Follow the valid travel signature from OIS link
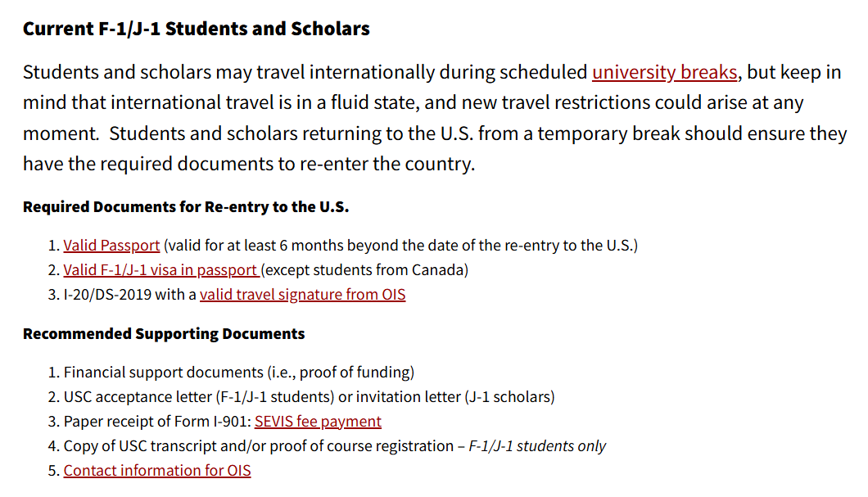Screen dimensions: 868x497 302,295
